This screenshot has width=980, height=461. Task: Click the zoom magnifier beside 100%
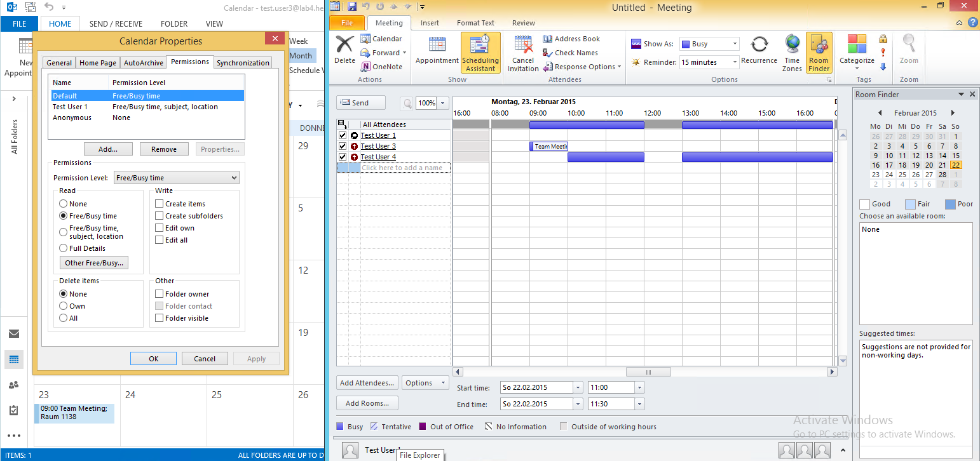point(407,103)
